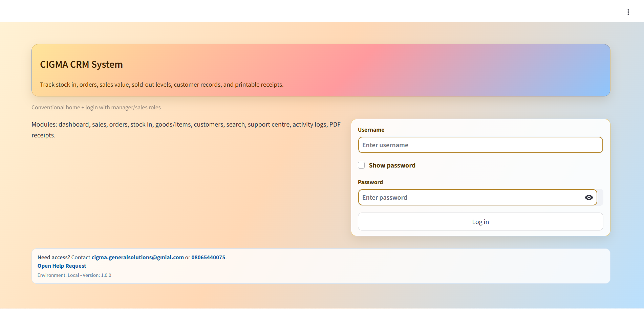
Task: Click the Need access text
Action: click(x=53, y=257)
